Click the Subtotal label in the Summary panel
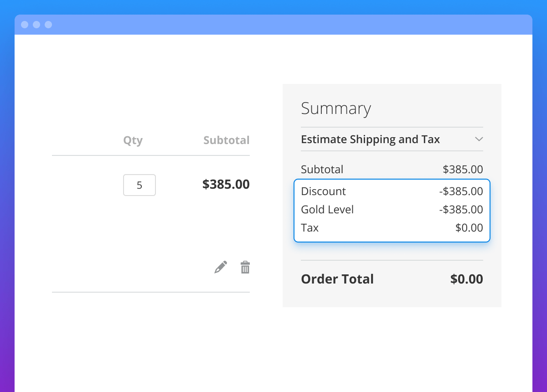 [322, 170]
